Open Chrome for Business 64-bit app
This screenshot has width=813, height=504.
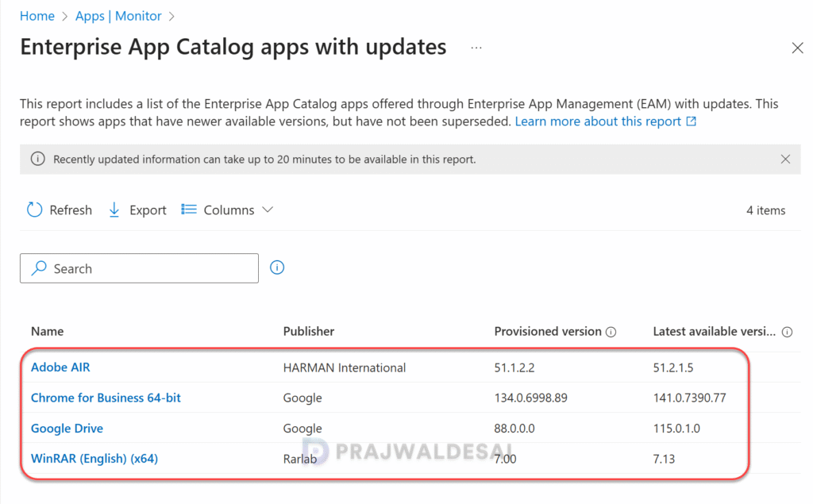(x=106, y=398)
